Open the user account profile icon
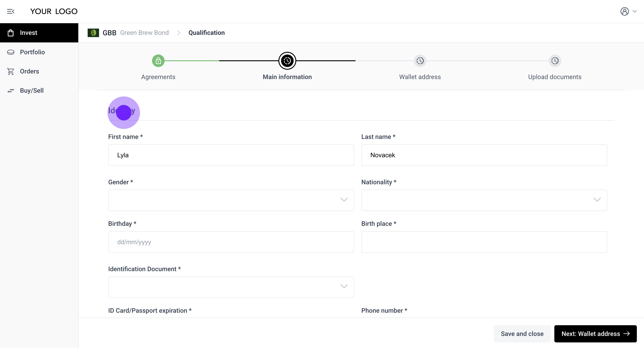This screenshot has width=644, height=348. pos(624,11)
